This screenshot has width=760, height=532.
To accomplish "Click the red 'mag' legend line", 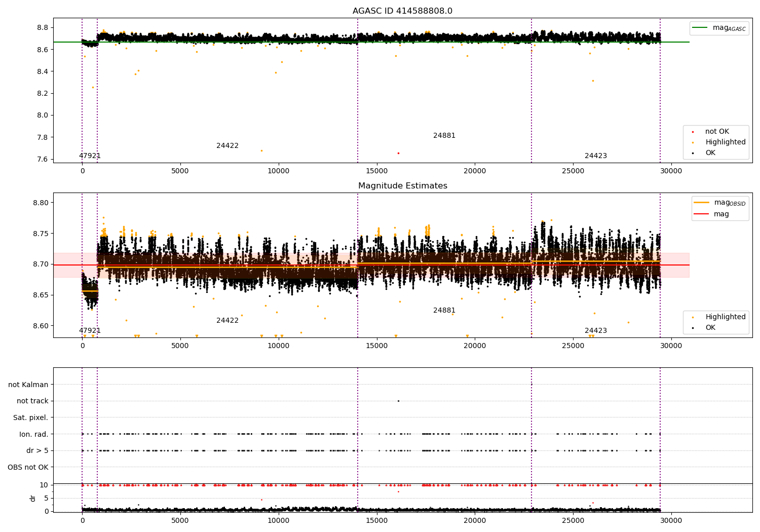I will coord(702,214).
